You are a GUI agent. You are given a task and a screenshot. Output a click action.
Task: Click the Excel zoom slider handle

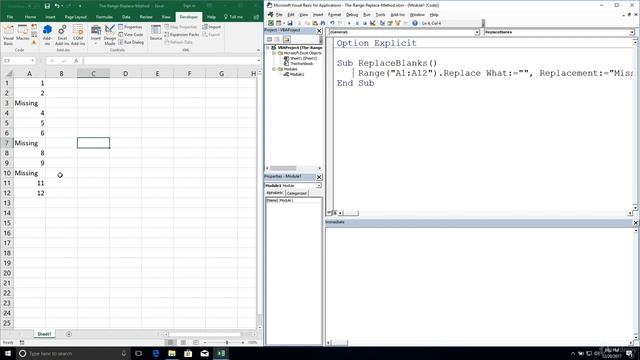coord(227,342)
